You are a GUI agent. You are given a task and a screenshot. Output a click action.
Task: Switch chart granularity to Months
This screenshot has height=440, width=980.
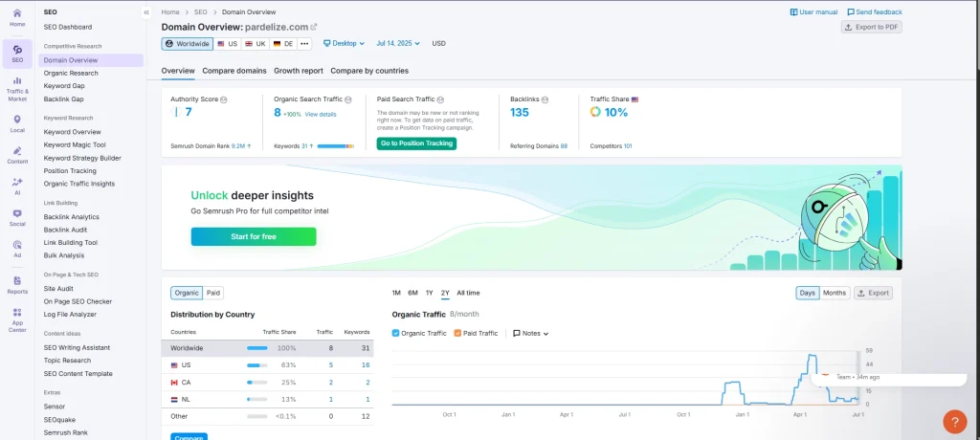coord(835,293)
